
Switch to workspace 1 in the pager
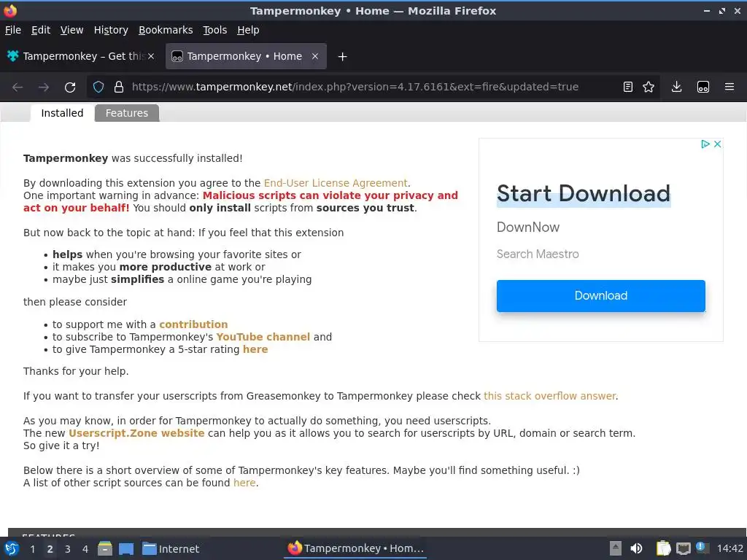click(x=32, y=549)
